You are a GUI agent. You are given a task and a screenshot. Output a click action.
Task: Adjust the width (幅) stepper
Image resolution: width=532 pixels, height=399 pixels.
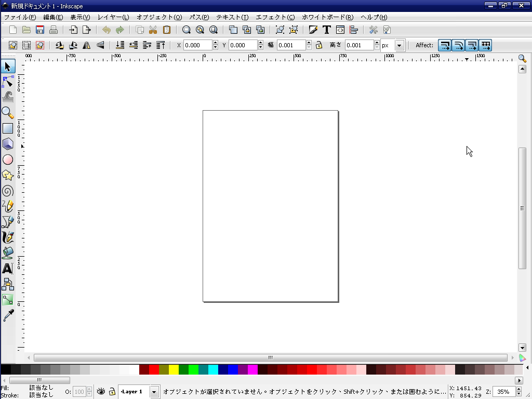[309, 45]
